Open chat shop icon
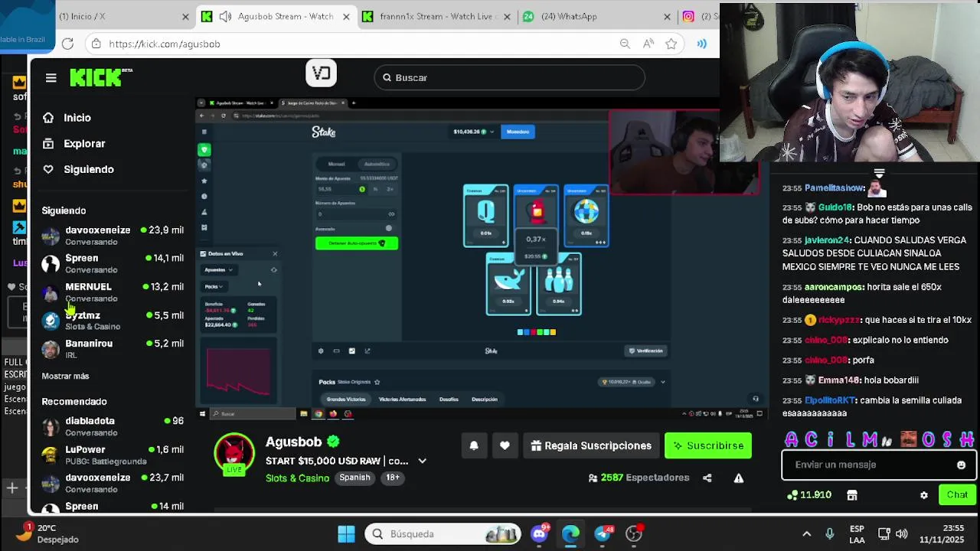Image resolution: width=980 pixels, height=551 pixels. click(x=852, y=495)
